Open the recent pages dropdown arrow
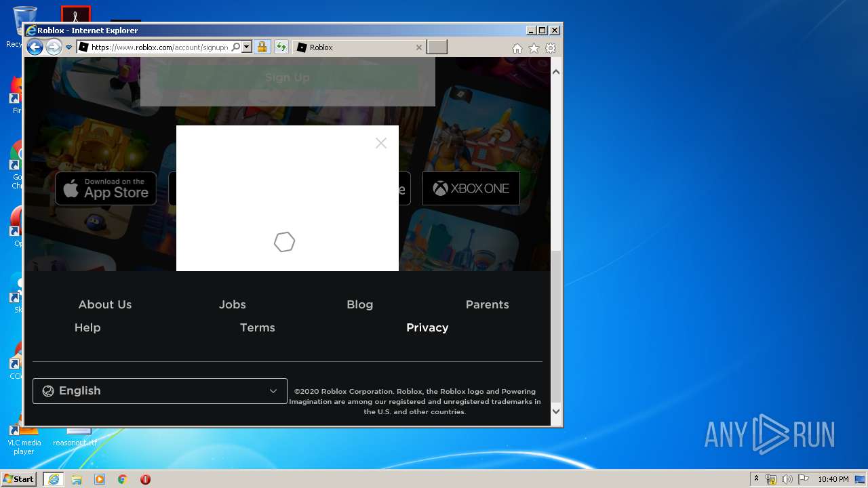Screen dimensions: 868x488 pos(68,47)
